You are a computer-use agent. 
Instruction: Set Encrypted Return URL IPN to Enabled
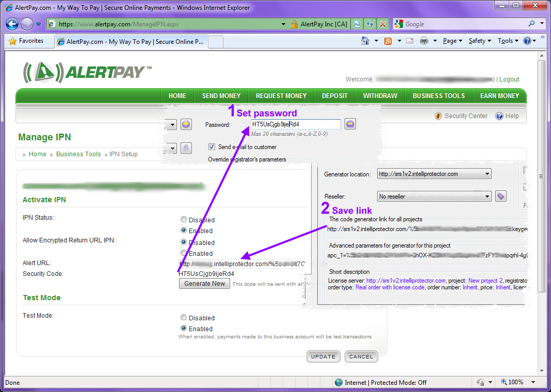[x=184, y=253]
